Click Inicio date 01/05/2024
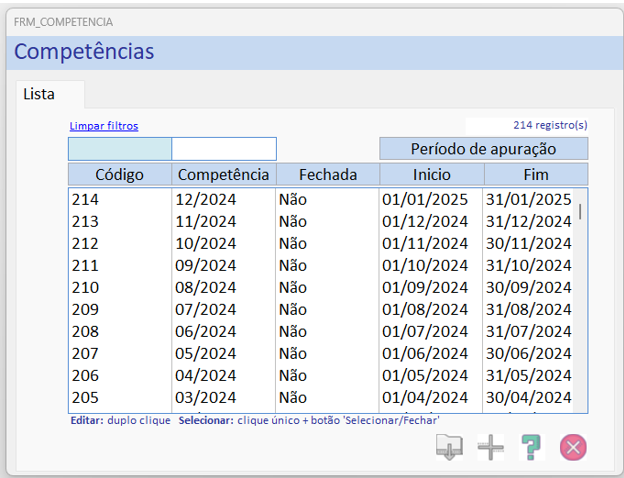 425,375
